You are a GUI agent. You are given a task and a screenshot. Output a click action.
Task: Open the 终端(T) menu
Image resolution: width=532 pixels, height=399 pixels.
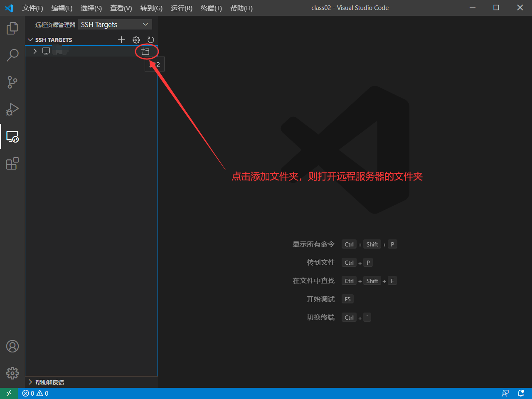pyautogui.click(x=211, y=8)
